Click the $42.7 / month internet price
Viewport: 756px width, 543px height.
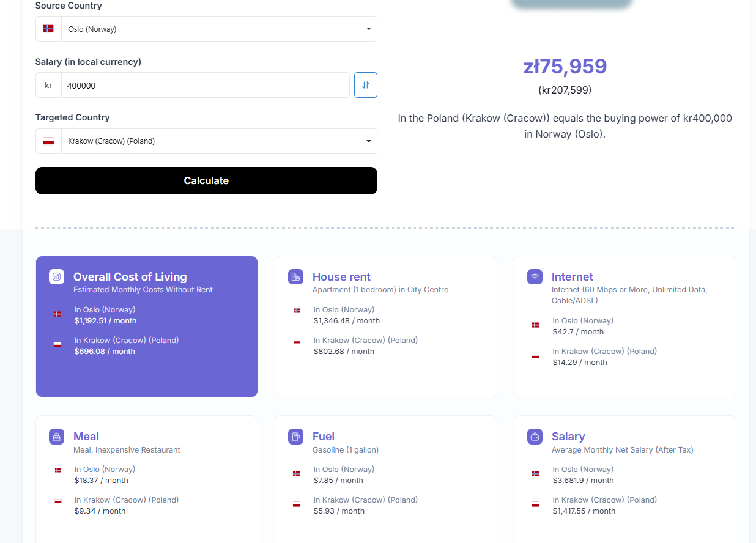(578, 332)
